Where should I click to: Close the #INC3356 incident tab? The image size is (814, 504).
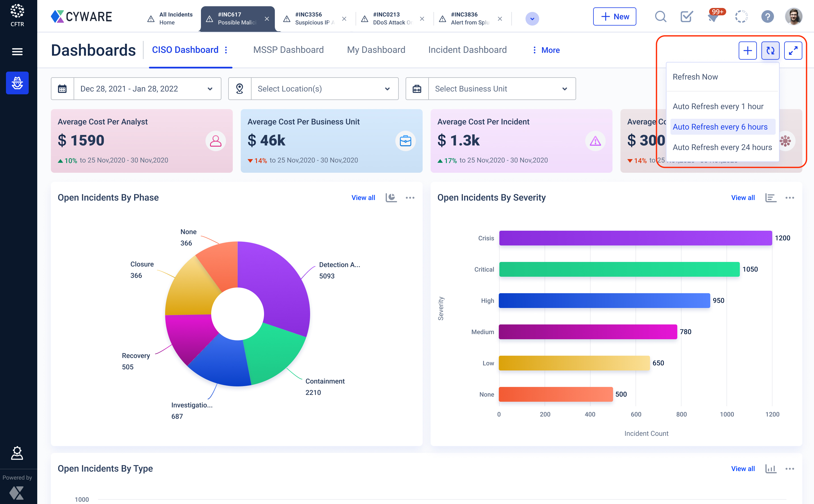344,19
